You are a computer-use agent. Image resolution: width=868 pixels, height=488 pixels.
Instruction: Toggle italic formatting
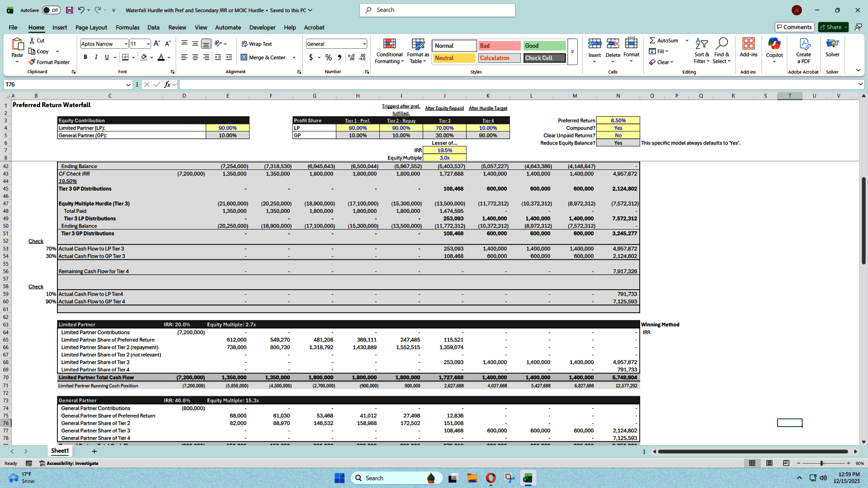pyautogui.click(x=96, y=57)
